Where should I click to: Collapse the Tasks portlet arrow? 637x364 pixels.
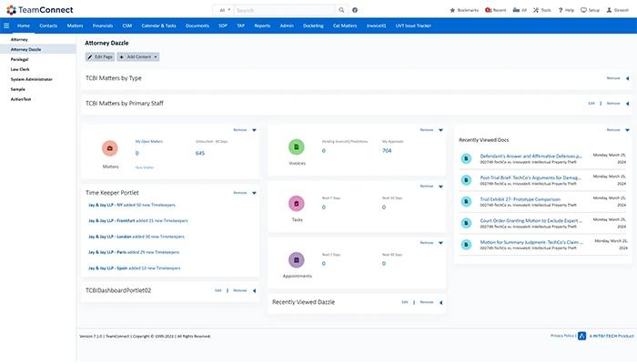coord(440,187)
